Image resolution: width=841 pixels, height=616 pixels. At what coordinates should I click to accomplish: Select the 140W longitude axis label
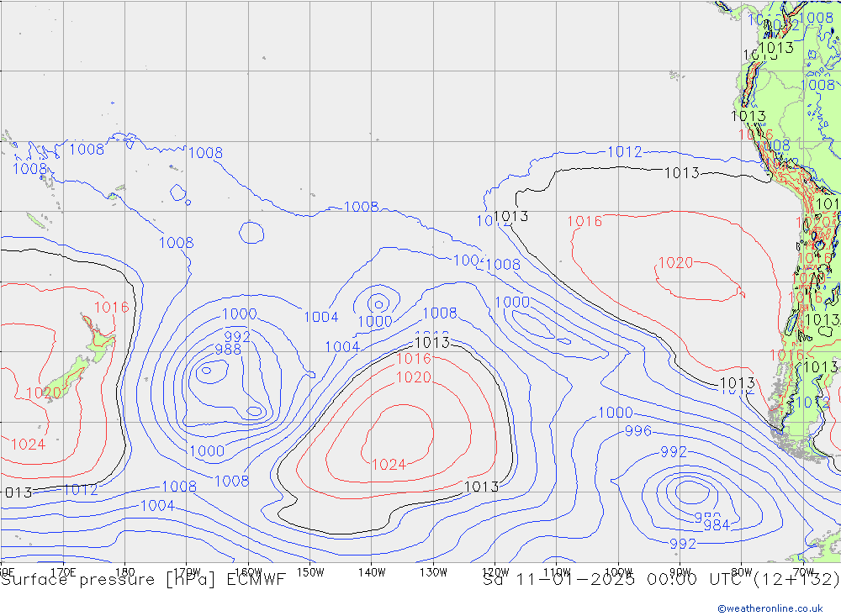[x=372, y=571]
